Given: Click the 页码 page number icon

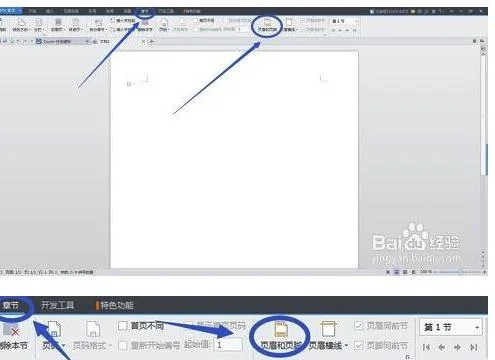Looking at the screenshot, I should pos(54,329).
